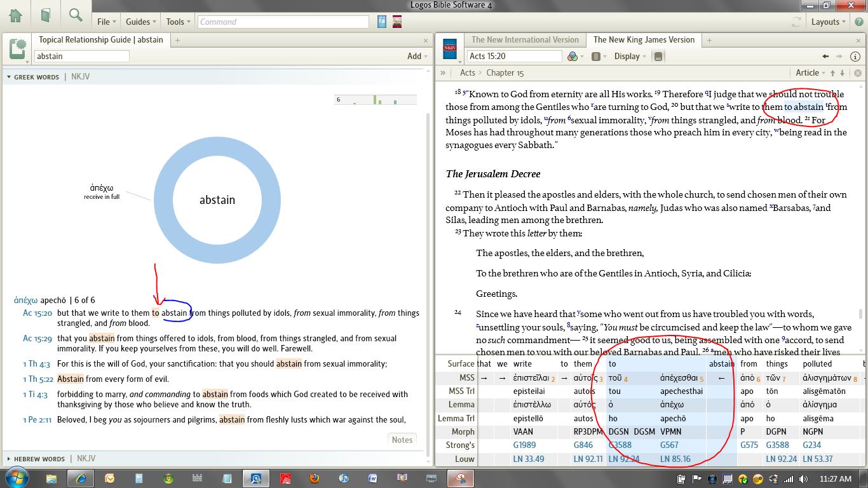The width and height of the screenshot is (868, 488).
Task: Close the Topical Relationship Guide panel
Action: point(425,40)
